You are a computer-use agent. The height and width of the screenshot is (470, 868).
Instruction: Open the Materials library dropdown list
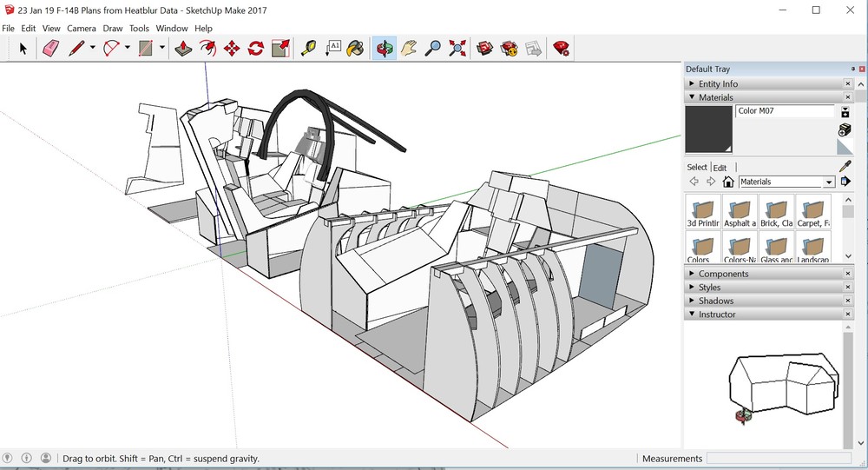[829, 182]
